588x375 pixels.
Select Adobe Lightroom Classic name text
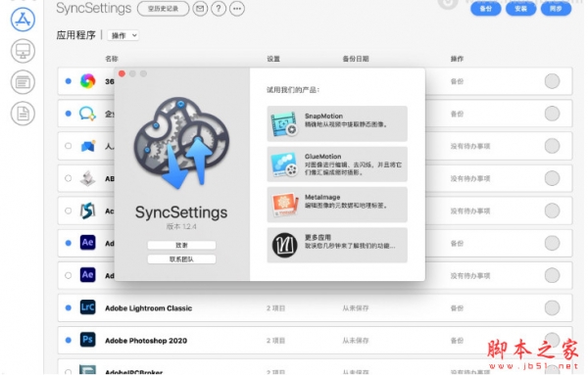click(149, 308)
